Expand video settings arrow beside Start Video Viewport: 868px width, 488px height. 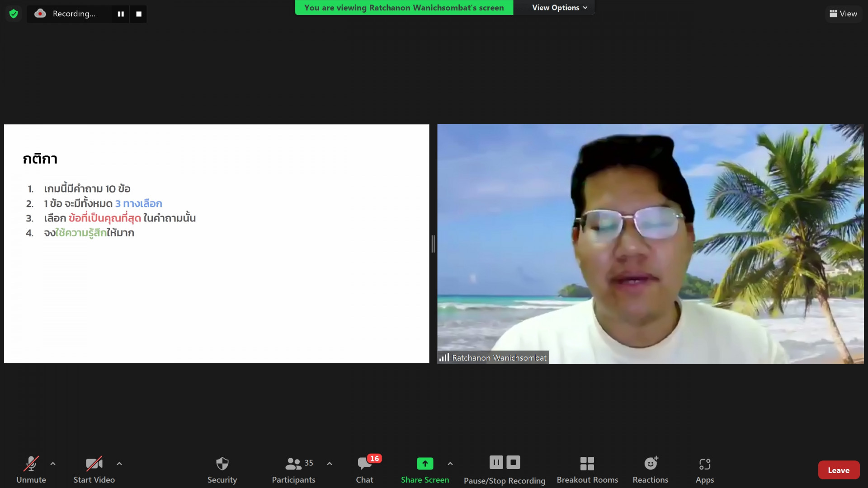click(119, 464)
